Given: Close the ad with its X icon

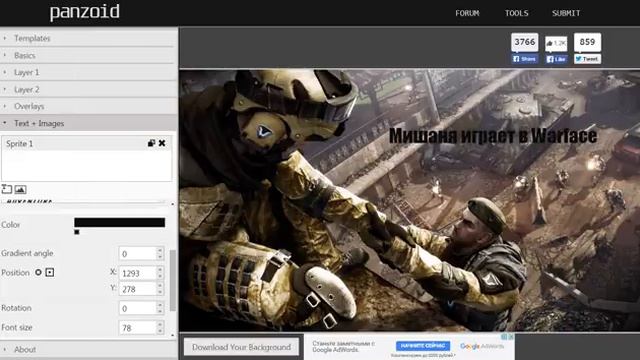Looking at the screenshot, I should point(511,337).
